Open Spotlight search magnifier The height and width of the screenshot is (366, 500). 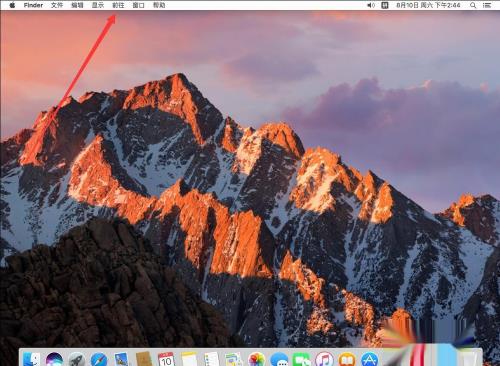(473, 5)
